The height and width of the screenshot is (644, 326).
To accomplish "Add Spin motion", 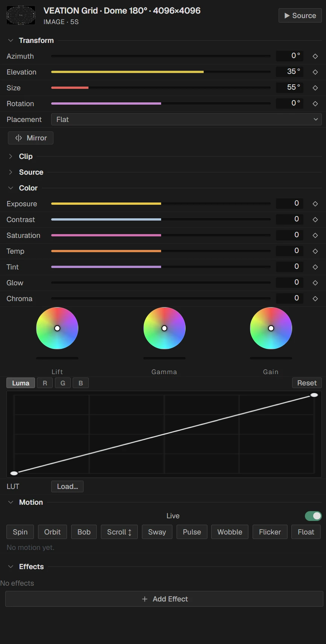I will coord(20,532).
